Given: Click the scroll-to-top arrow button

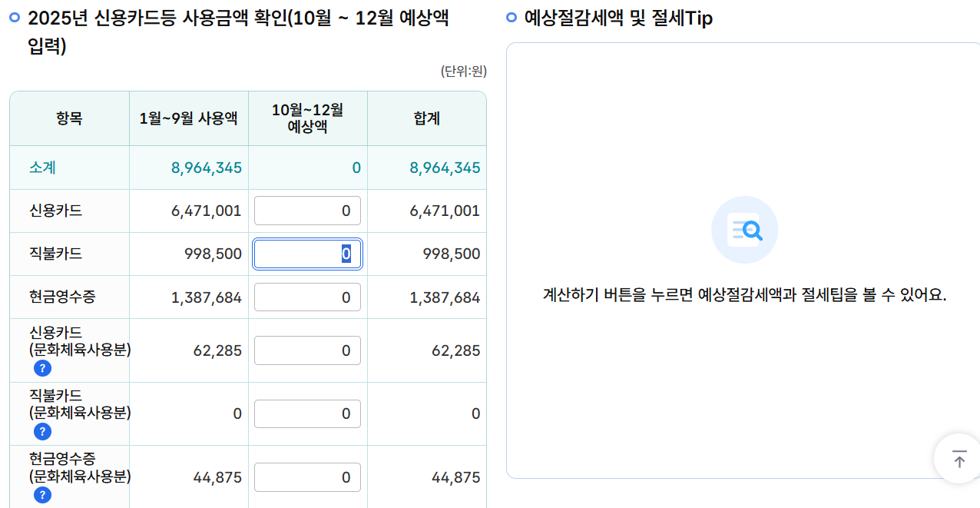Looking at the screenshot, I should pyautogui.click(x=958, y=459).
